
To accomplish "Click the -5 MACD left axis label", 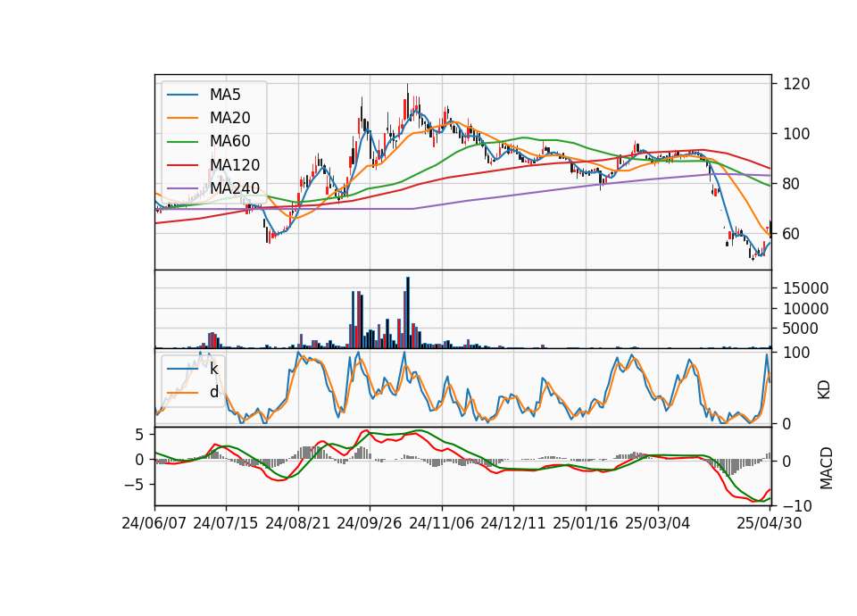I will tap(135, 485).
